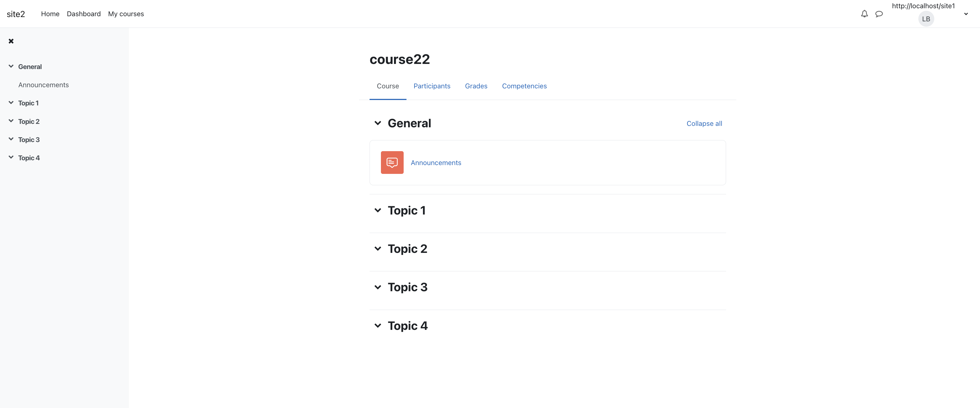Open Dashboard in top navigation
The width and height of the screenshot is (980, 408).
(x=84, y=14)
